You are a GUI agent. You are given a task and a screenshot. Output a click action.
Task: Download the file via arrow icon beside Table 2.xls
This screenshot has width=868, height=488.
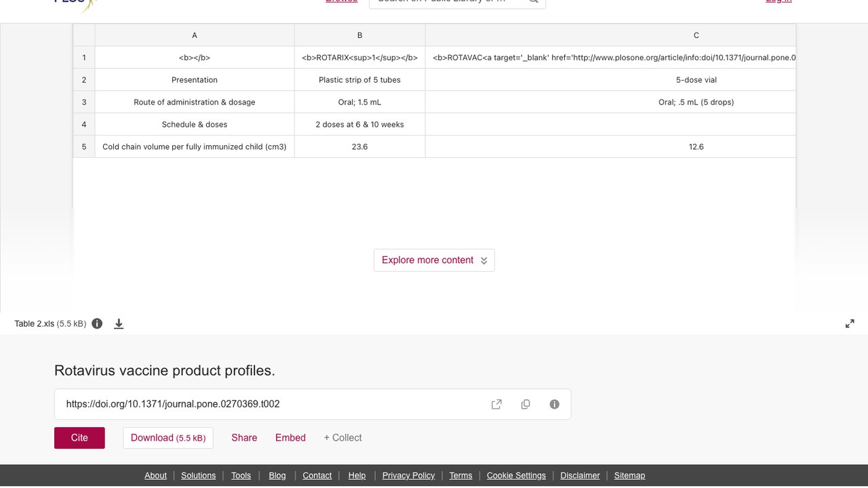119,324
